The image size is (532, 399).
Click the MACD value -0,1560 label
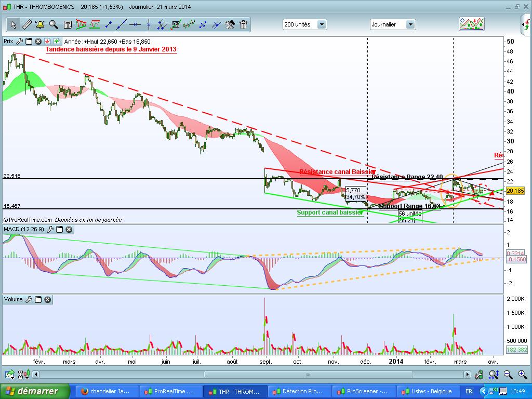click(x=516, y=259)
